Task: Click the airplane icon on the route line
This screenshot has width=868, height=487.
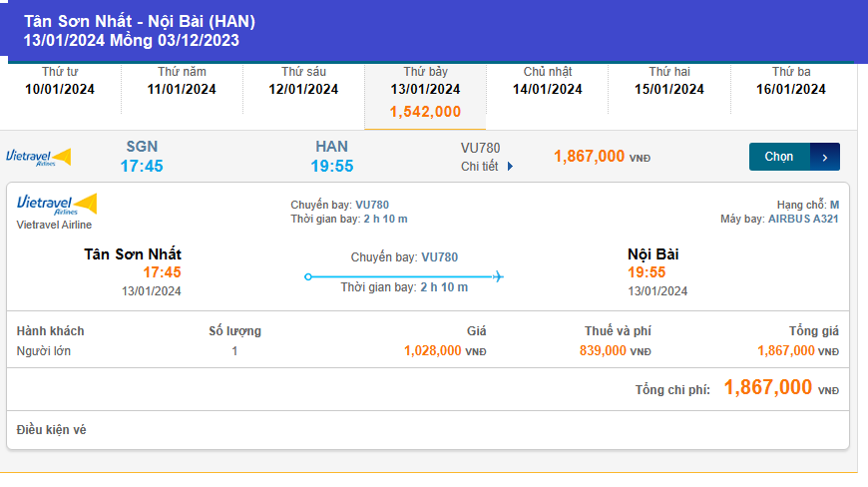Action: coord(497,276)
